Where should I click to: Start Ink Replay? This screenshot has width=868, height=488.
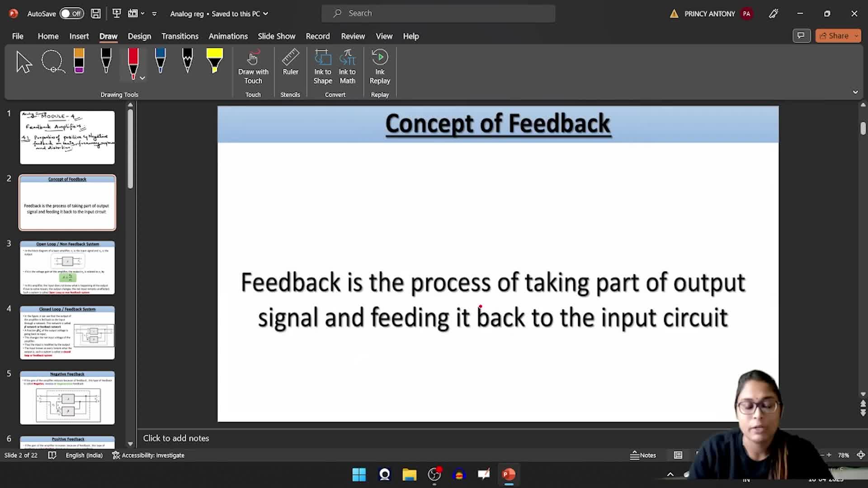pyautogui.click(x=380, y=67)
